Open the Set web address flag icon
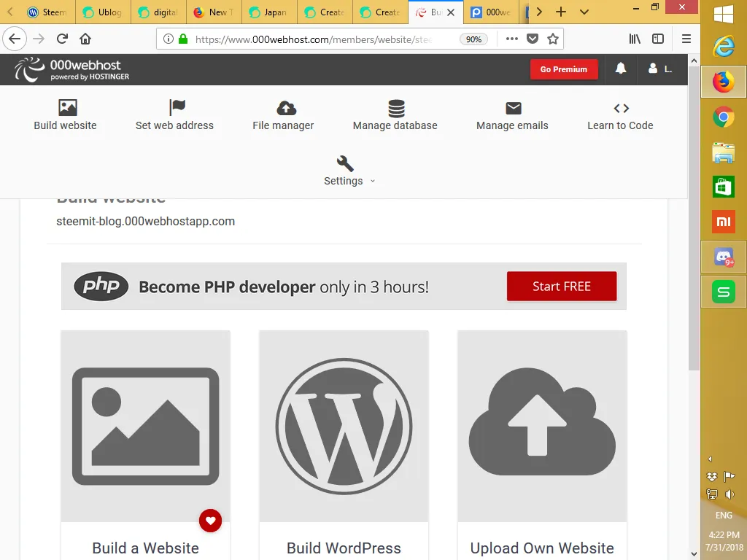 177,107
